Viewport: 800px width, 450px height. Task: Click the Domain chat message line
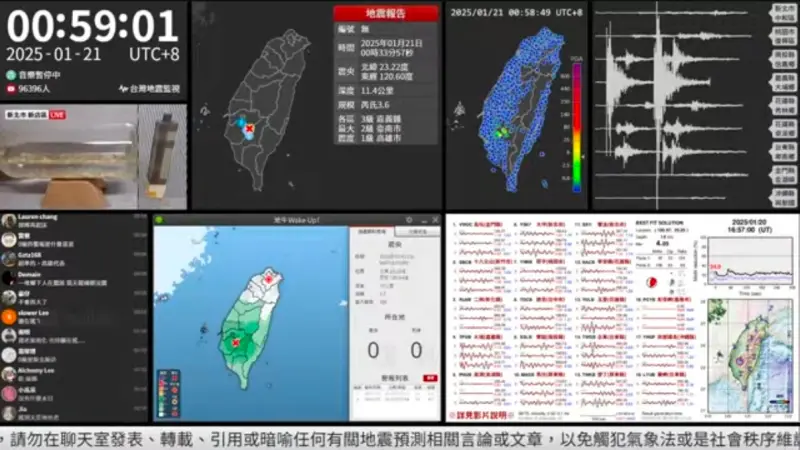tap(62, 283)
